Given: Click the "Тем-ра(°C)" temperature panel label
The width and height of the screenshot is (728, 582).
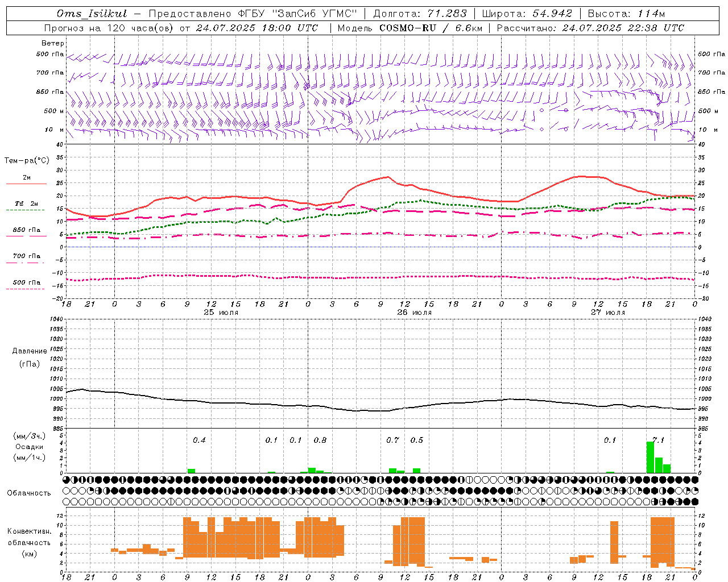Looking at the screenshot, I should [x=27, y=161].
